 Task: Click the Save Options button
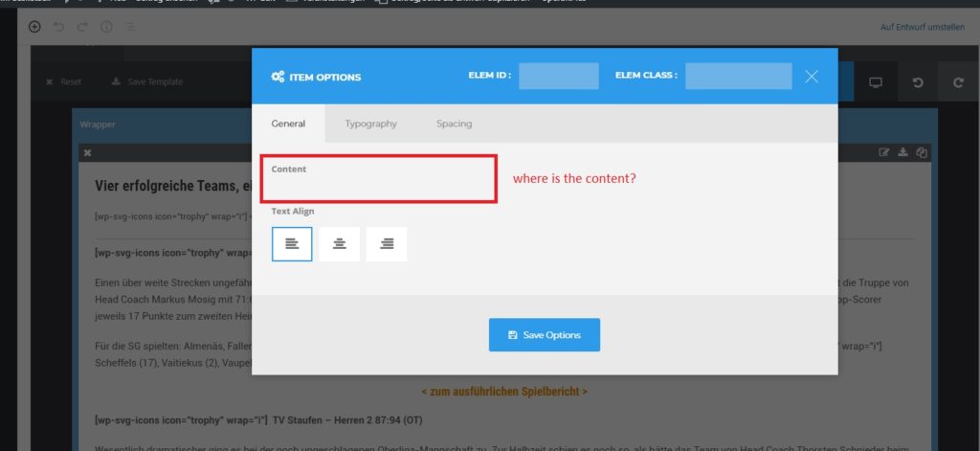(x=544, y=335)
